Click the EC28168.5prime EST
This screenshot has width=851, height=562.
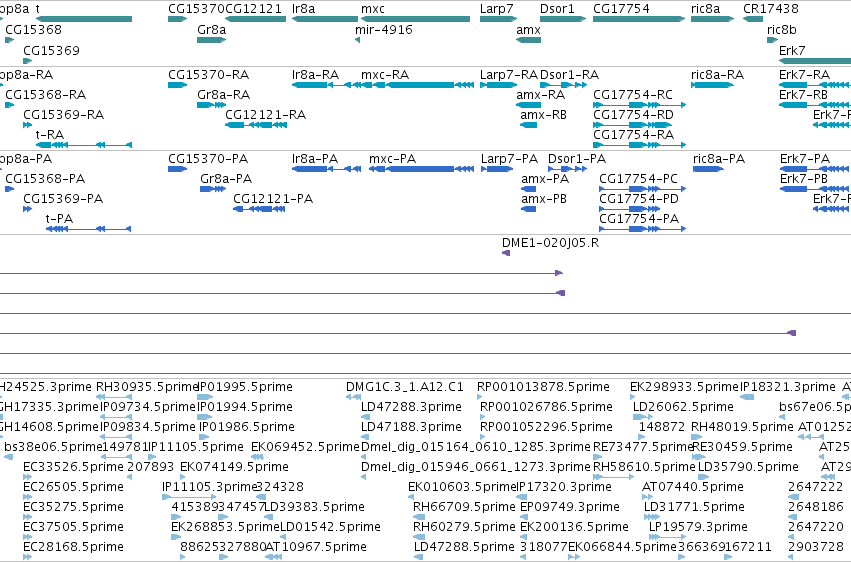coord(27,557)
